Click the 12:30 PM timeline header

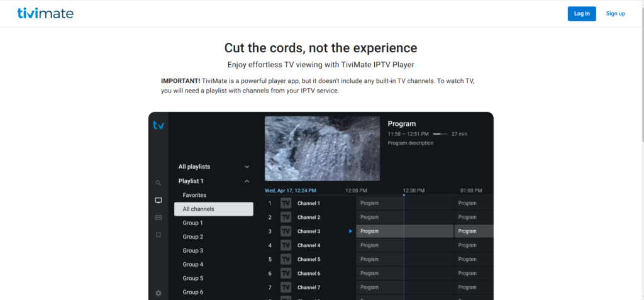[x=414, y=191]
